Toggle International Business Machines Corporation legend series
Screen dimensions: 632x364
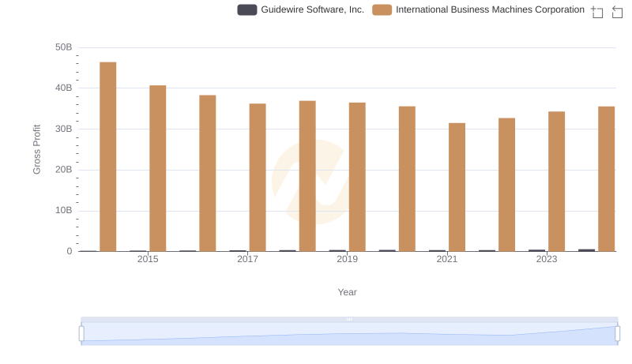[x=478, y=9]
